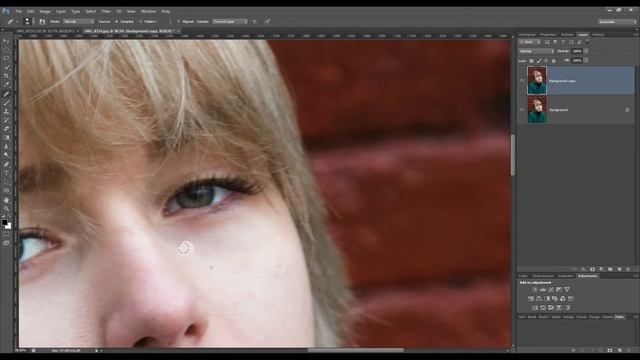
Task: Add a Threshold adjustment
Action: 551,307
